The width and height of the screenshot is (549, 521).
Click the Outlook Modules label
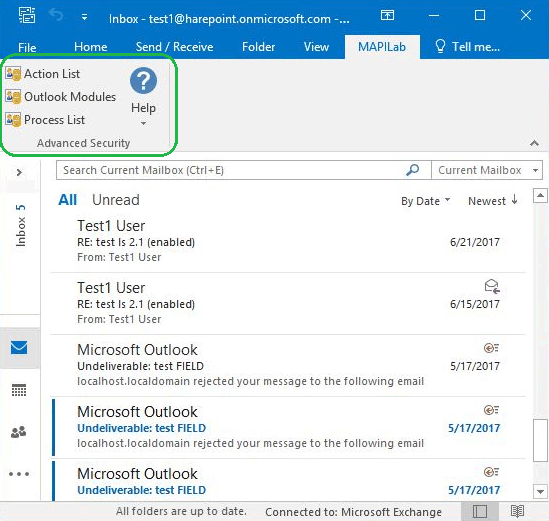70,97
